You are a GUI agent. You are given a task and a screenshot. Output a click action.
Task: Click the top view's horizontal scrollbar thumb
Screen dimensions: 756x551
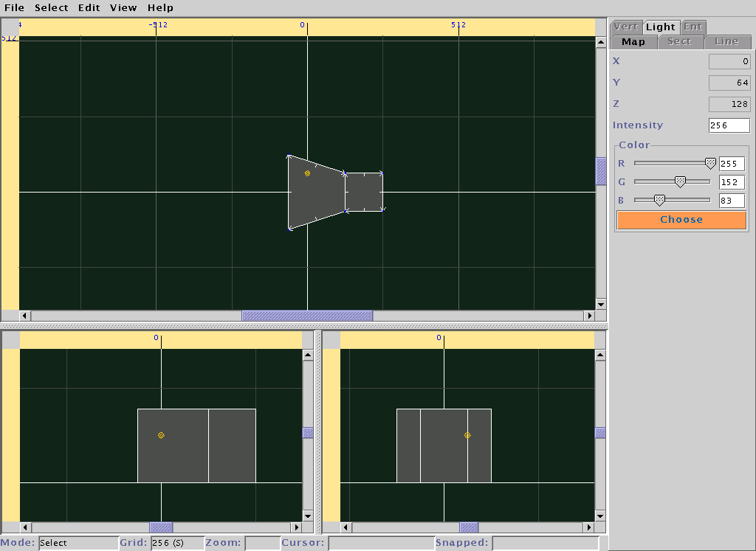(307, 316)
